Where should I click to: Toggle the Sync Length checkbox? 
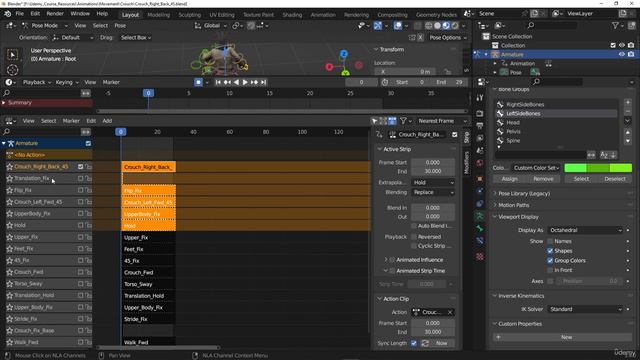[414, 343]
